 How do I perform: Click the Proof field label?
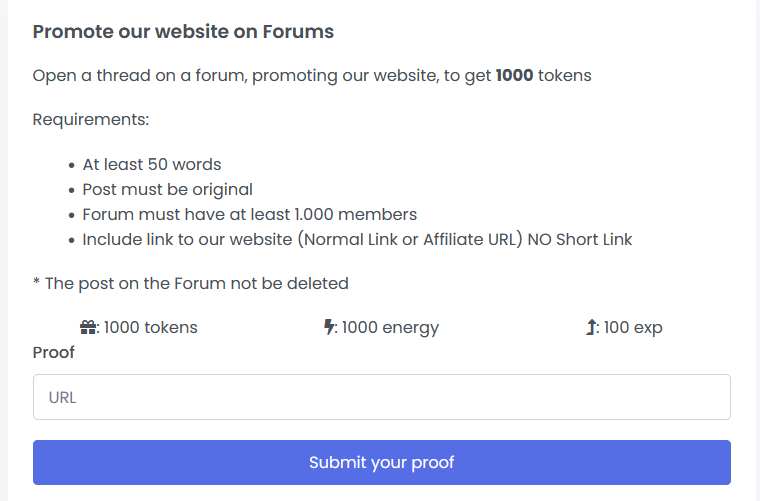[54, 352]
